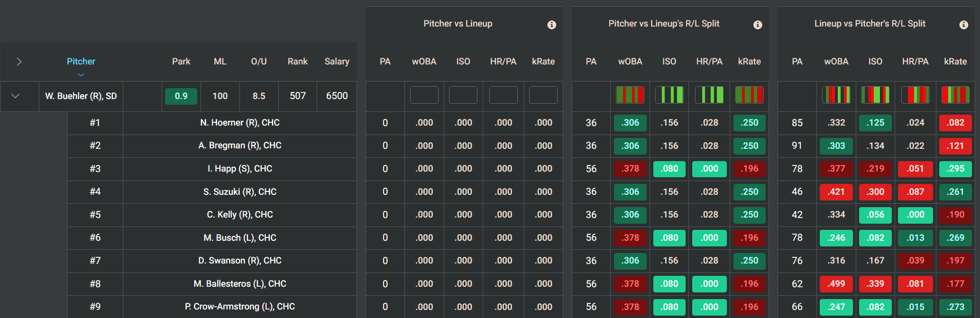Open info icon for Pitcher vs Lineup's R/L Split

758,25
